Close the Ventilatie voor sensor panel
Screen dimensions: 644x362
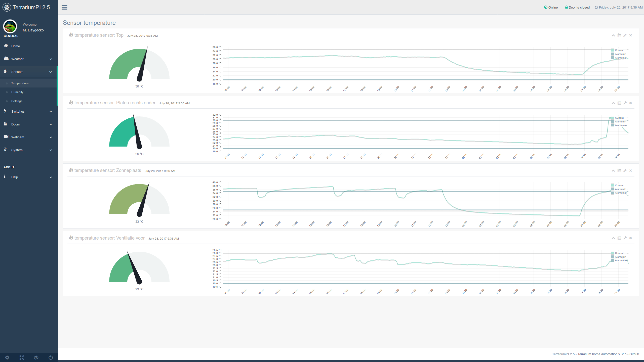tap(630, 238)
